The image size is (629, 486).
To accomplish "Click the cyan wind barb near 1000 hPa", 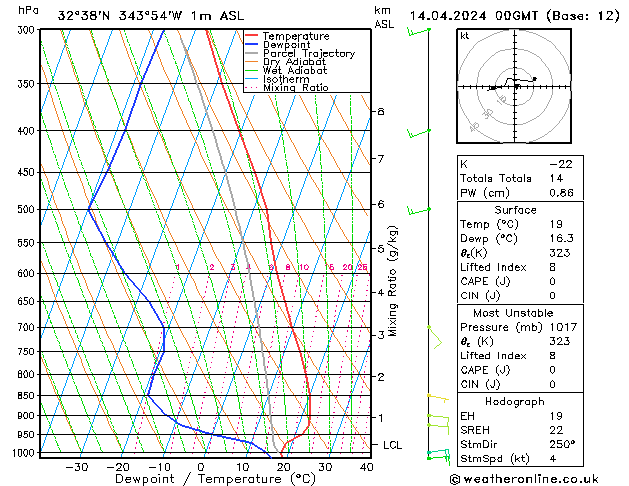I will pyautogui.click(x=439, y=456).
